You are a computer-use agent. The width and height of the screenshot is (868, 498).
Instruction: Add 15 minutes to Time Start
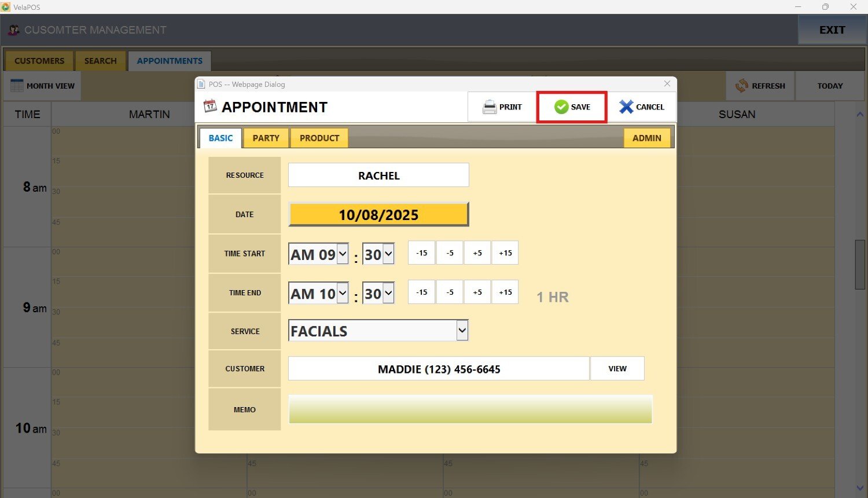[505, 253]
